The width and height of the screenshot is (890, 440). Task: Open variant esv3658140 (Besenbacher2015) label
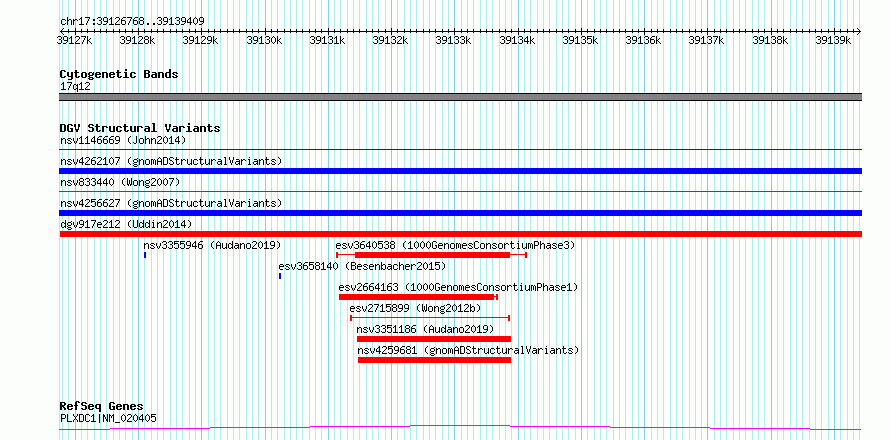pyautogui.click(x=362, y=266)
